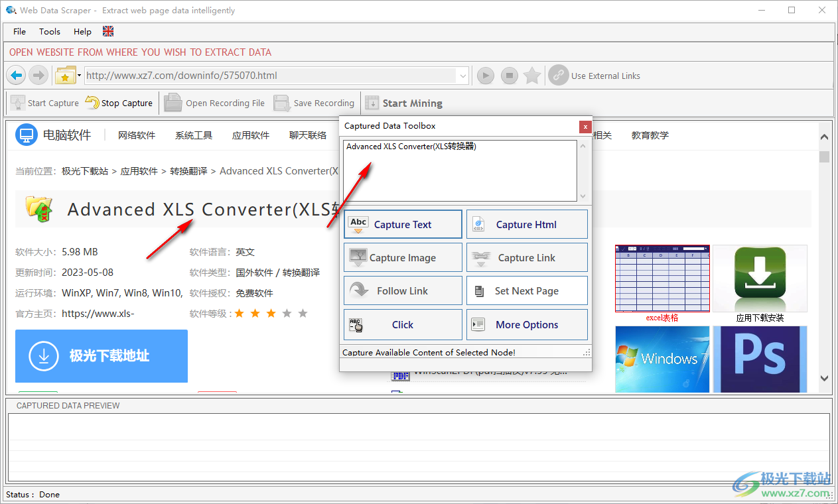Click the Follow Link button

coord(403,290)
